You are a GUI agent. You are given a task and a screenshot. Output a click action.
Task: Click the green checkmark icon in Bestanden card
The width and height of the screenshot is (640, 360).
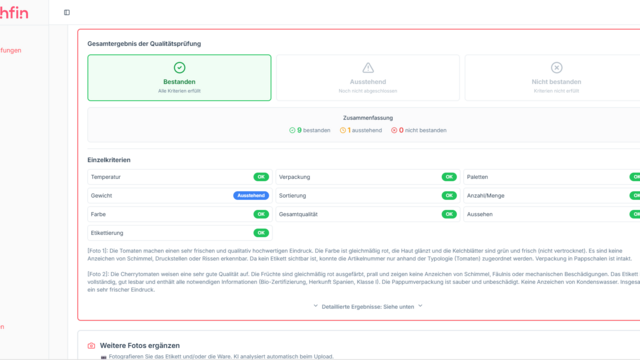pos(179,67)
